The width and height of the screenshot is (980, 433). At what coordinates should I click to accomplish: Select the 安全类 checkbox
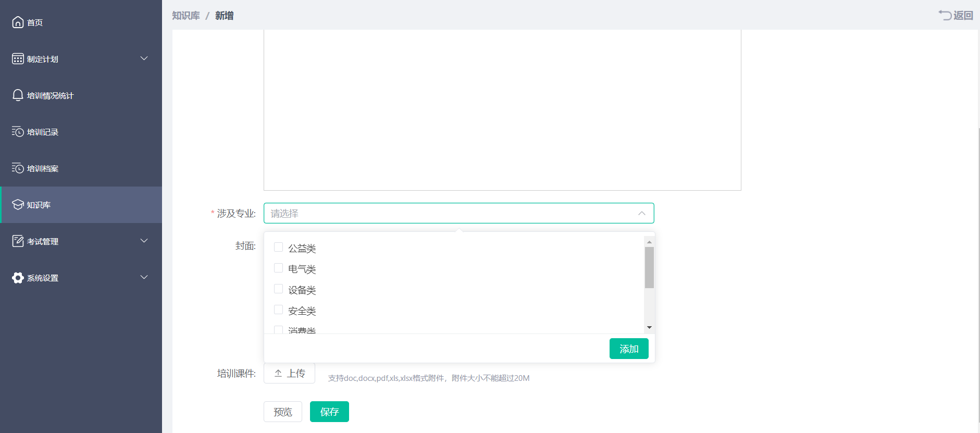(x=278, y=310)
